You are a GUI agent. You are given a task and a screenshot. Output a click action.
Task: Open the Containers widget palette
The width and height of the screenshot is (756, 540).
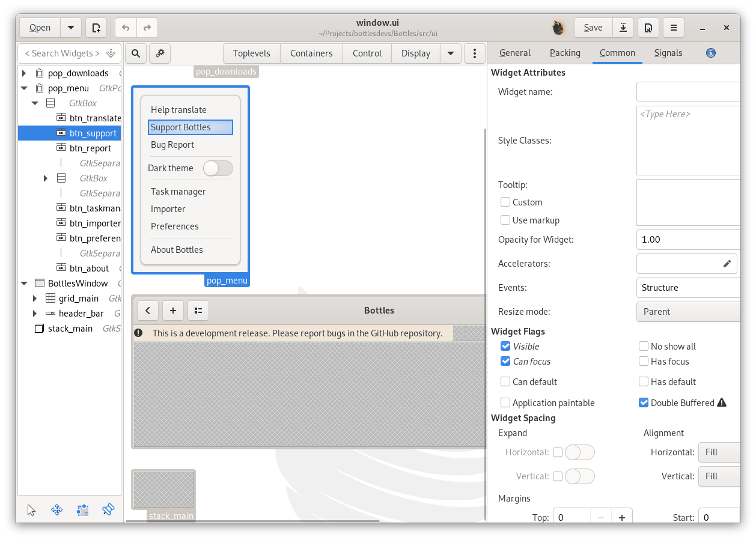(x=311, y=53)
